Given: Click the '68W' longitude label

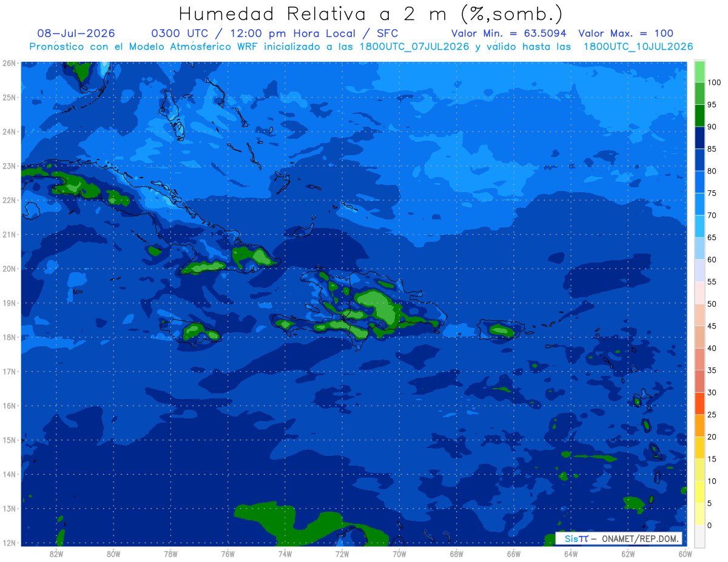Looking at the screenshot, I should coord(457,554).
